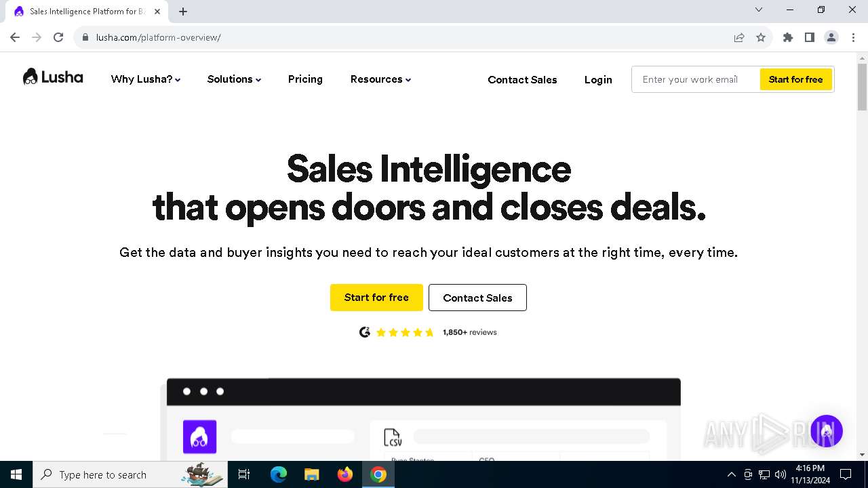
Task: Click the Windows taskbar search box
Action: [129, 474]
